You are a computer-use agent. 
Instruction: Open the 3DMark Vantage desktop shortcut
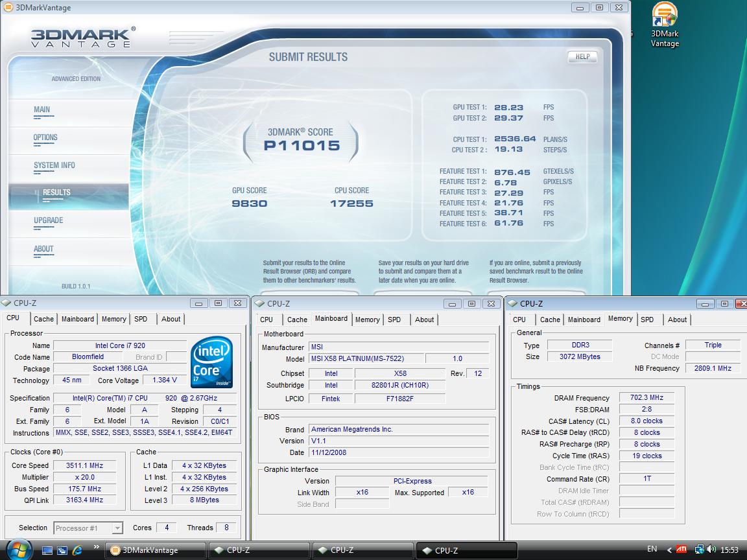coord(665,25)
